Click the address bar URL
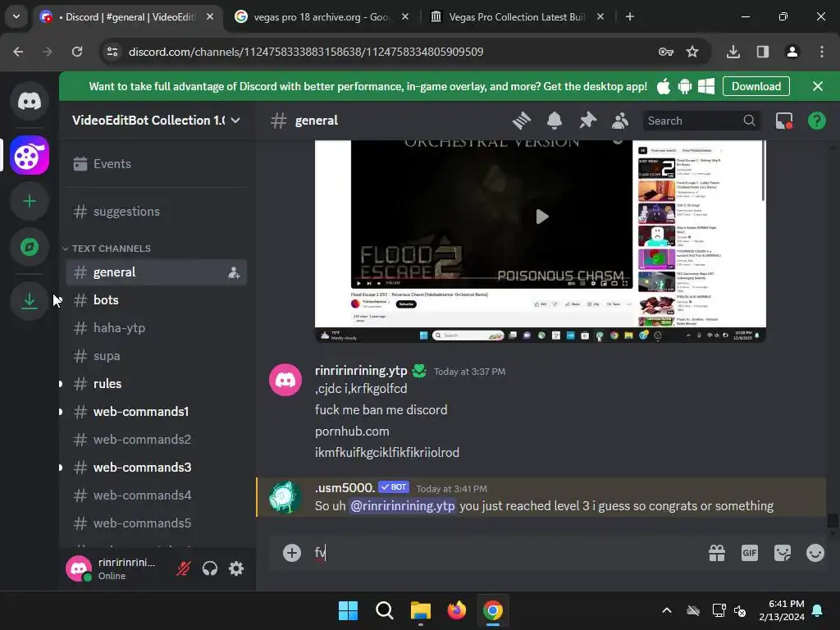The width and height of the screenshot is (840, 630). (306, 52)
